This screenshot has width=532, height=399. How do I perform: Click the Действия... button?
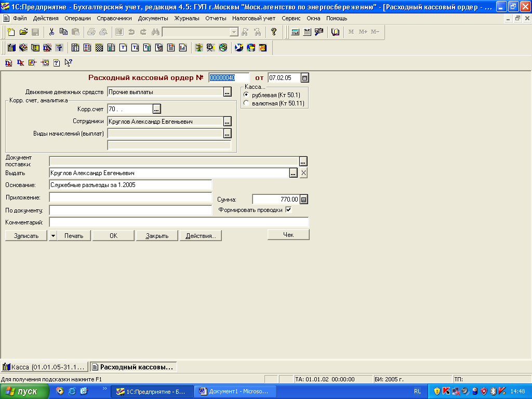201,236
